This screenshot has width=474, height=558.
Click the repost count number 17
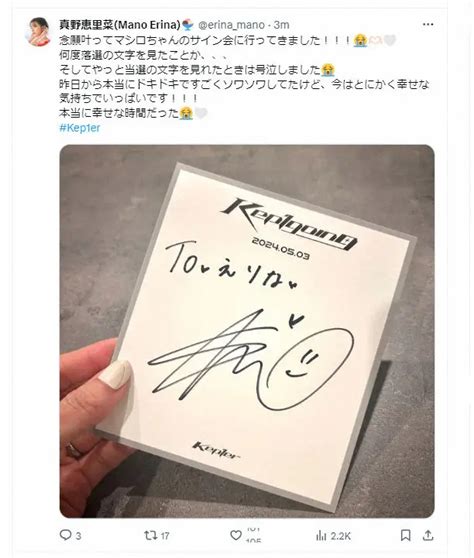pyautogui.click(x=165, y=536)
